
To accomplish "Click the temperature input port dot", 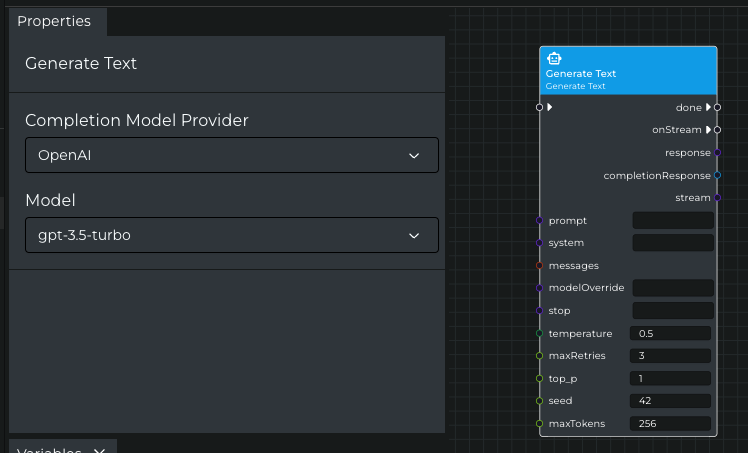I will (x=540, y=333).
